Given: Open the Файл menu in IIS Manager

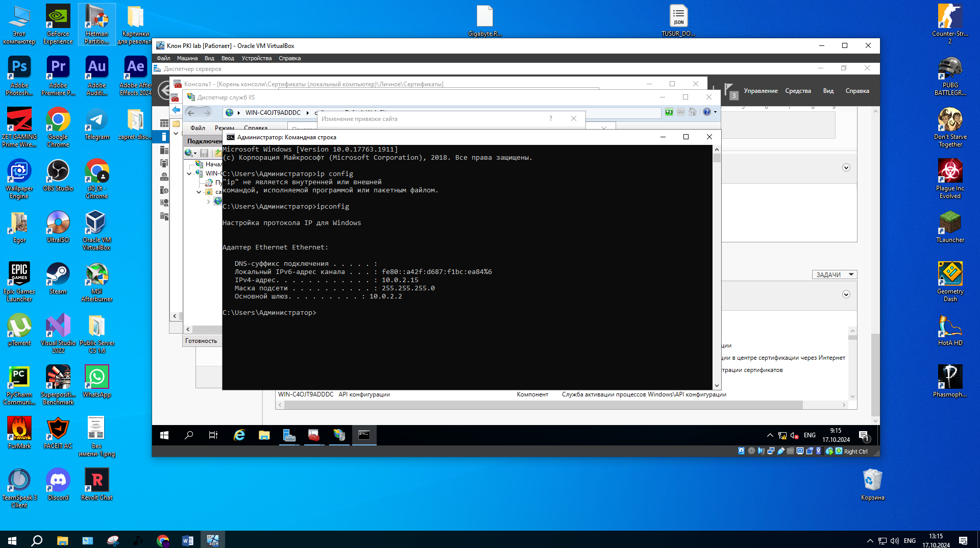Looking at the screenshot, I should pos(198,128).
